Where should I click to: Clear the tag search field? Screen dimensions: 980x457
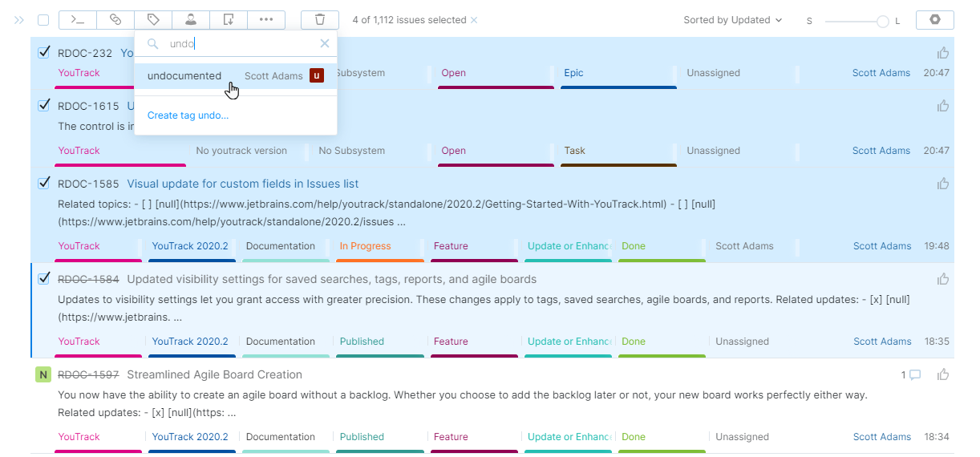[x=325, y=44]
